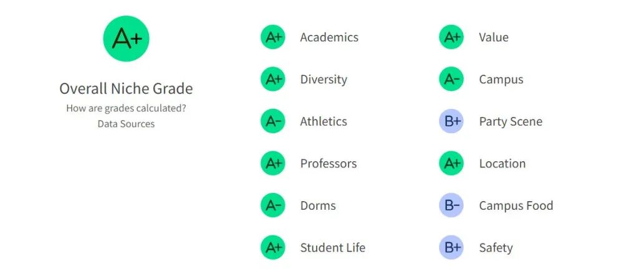Click the large A+ overall grade badge
This screenshot has height=277, width=644.
126,39
